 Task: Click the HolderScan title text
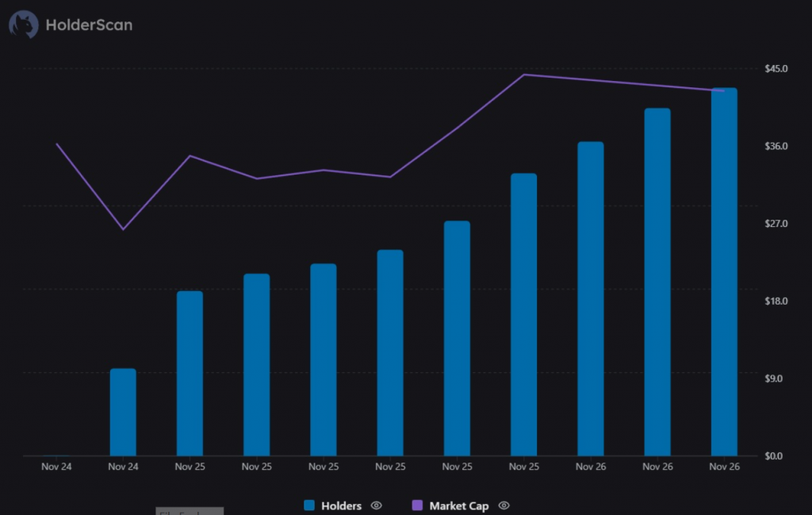click(90, 25)
